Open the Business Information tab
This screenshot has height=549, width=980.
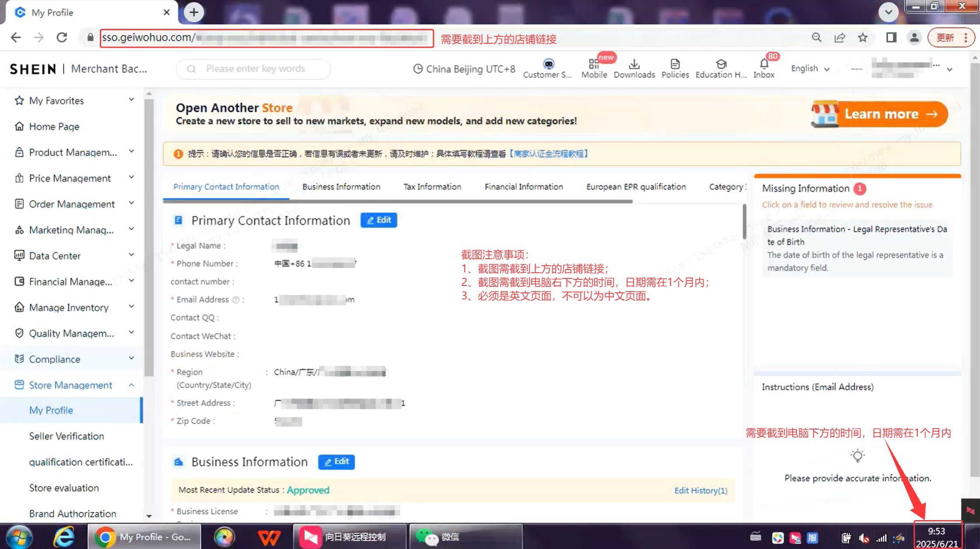pyautogui.click(x=341, y=187)
